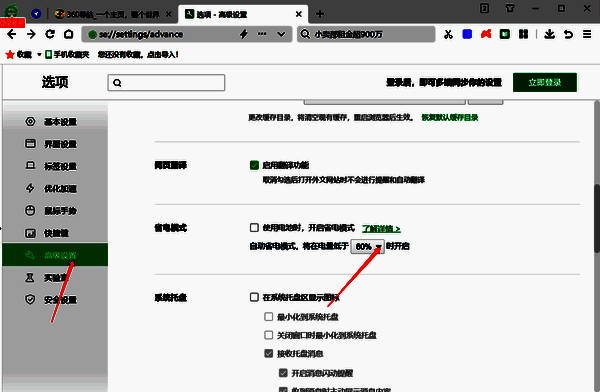Click the import favorites hint text
600x392 pixels.
point(138,54)
